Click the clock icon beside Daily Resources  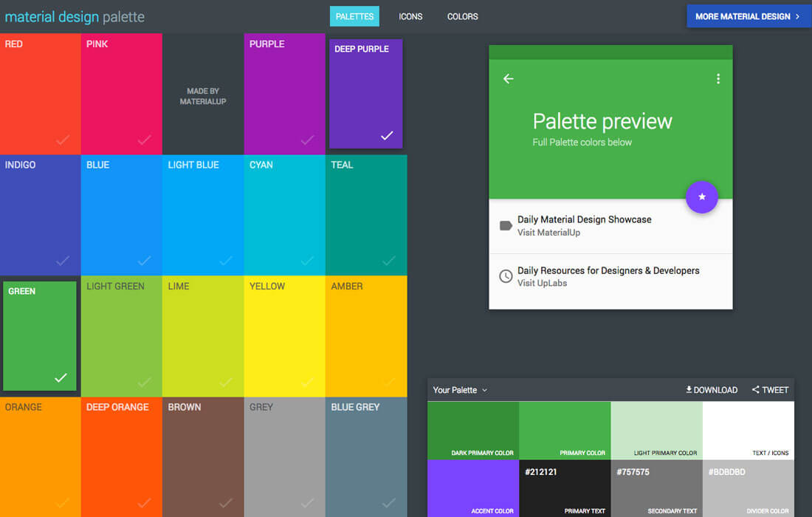(x=506, y=276)
